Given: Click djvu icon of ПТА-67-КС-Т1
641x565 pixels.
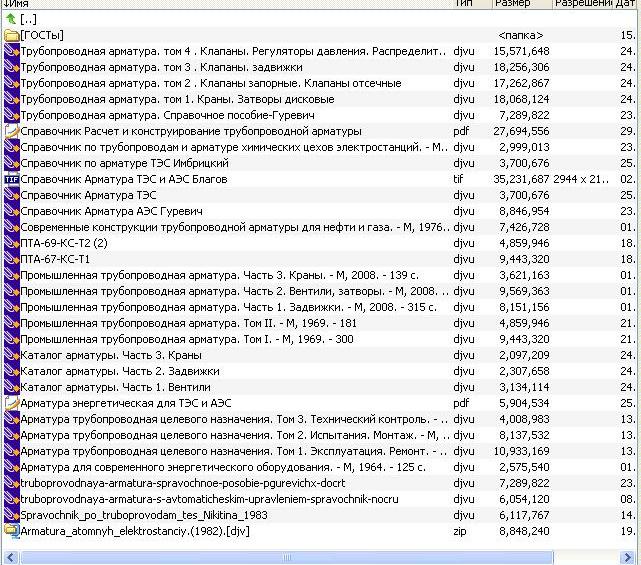Looking at the screenshot, I should pos(12,259).
